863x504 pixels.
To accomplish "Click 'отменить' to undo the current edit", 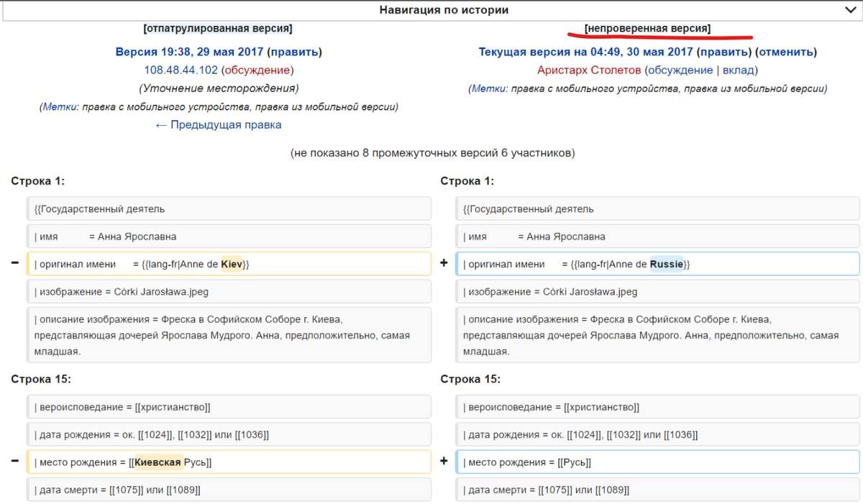I will 786,52.
